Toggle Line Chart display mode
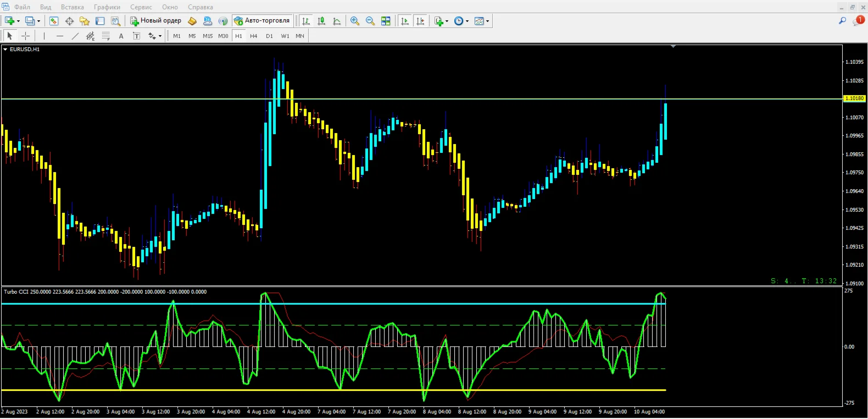The width and height of the screenshot is (868, 419). [337, 21]
